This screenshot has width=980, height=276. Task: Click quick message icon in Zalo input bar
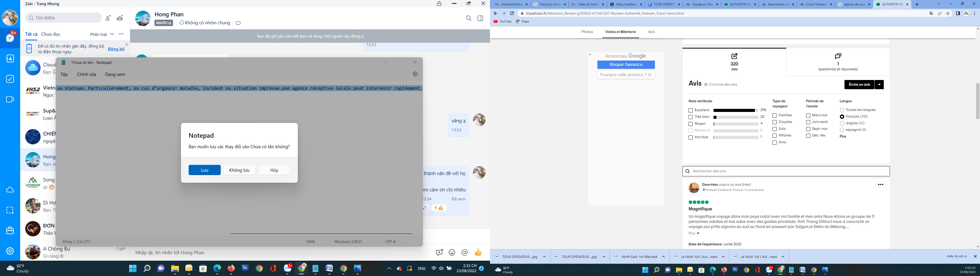[x=439, y=252]
